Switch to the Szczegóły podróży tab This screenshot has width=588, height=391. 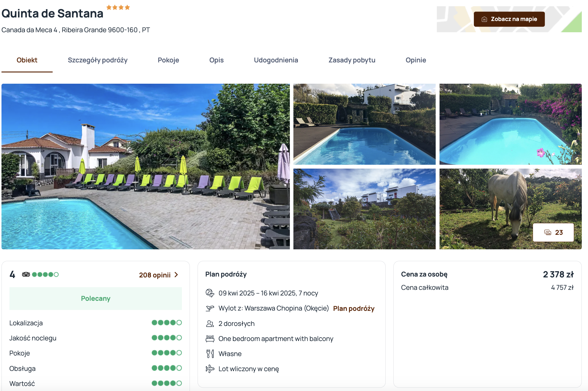[x=98, y=60]
